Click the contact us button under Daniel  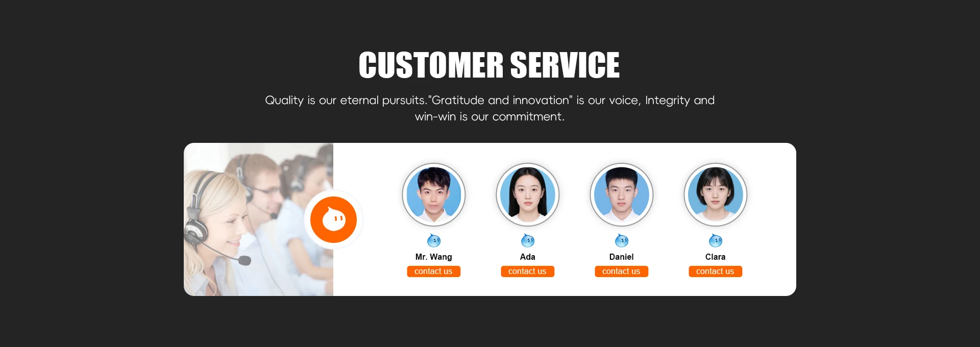click(x=622, y=271)
